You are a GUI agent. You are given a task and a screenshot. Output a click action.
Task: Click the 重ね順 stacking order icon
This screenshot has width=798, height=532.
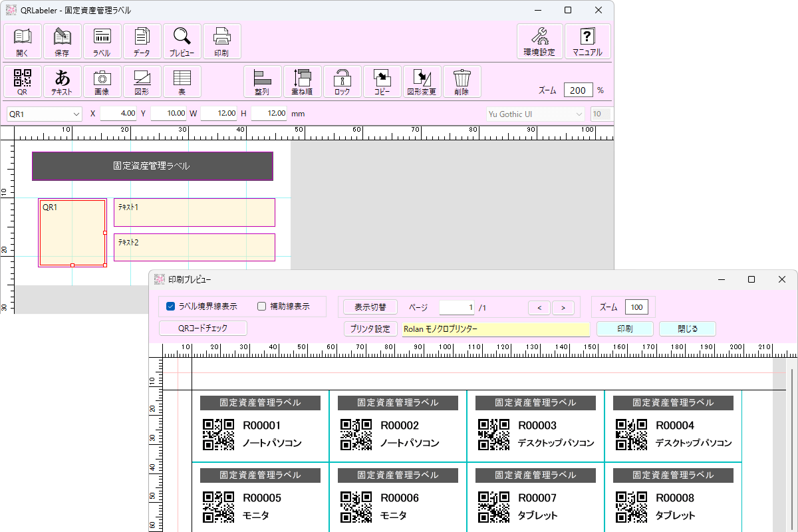tap(303, 82)
